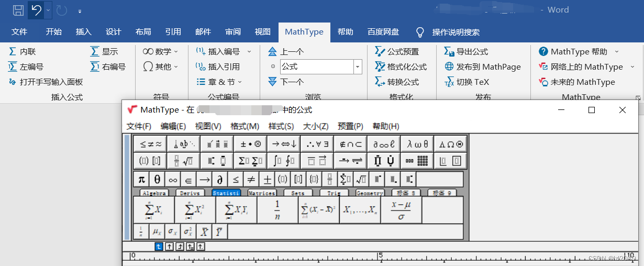Open the matrix templates palette
Screen dimensions: 644x266
[x=417, y=160]
